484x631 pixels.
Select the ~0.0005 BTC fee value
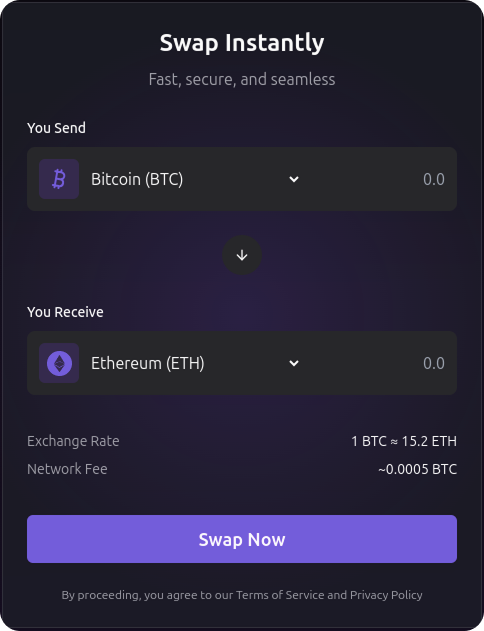tap(418, 469)
